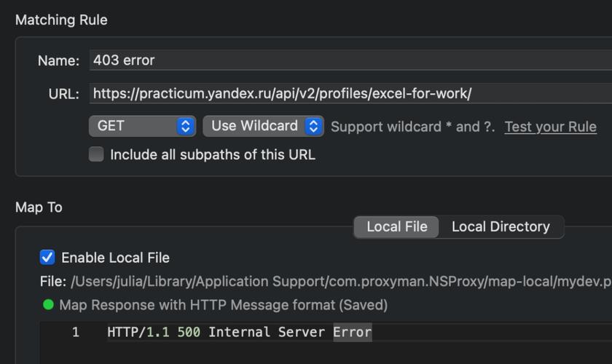
Task: Click the green saved status indicator dot
Action: [x=49, y=305]
